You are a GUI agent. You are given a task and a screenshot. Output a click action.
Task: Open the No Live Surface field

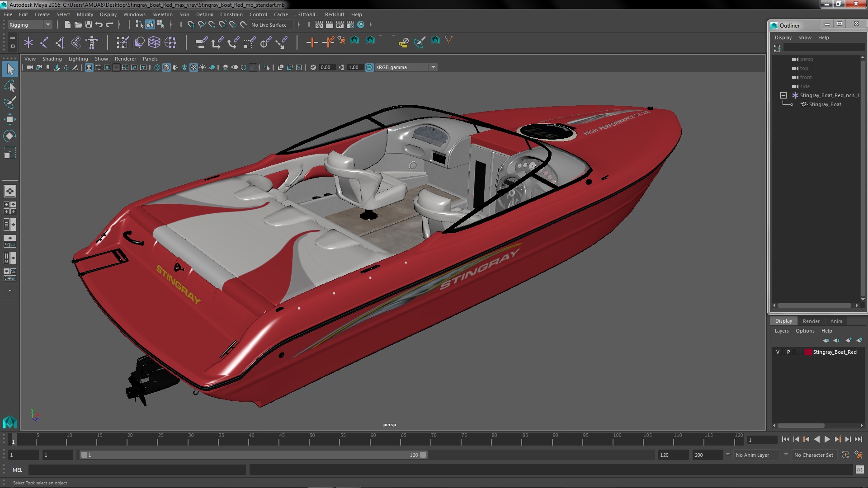pos(271,25)
